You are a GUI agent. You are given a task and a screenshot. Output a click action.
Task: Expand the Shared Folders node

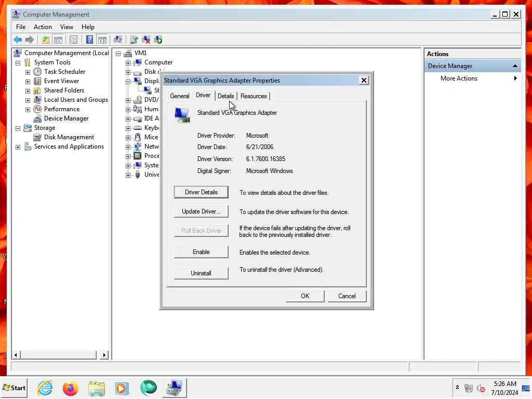point(28,91)
